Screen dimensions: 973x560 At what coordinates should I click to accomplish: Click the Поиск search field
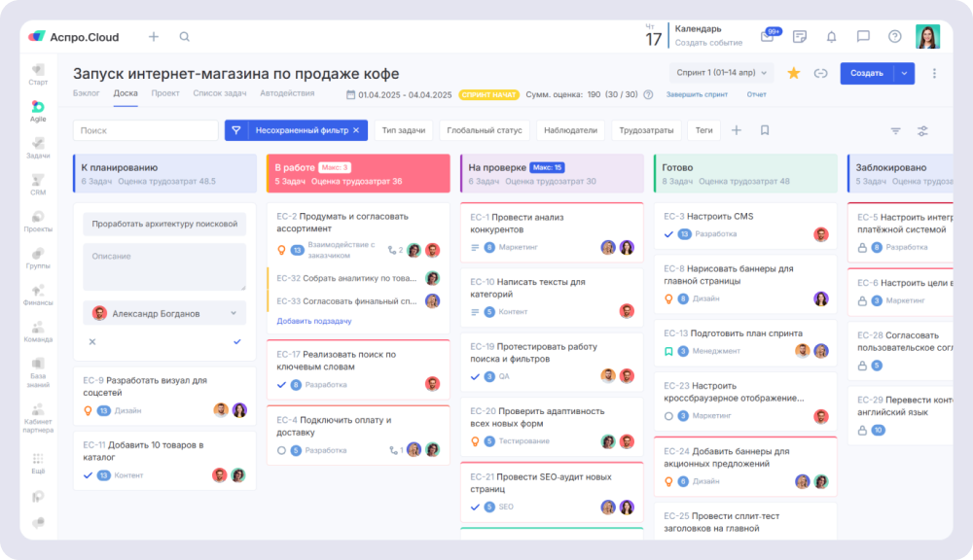pyautogui.click(x=146, y=130)
